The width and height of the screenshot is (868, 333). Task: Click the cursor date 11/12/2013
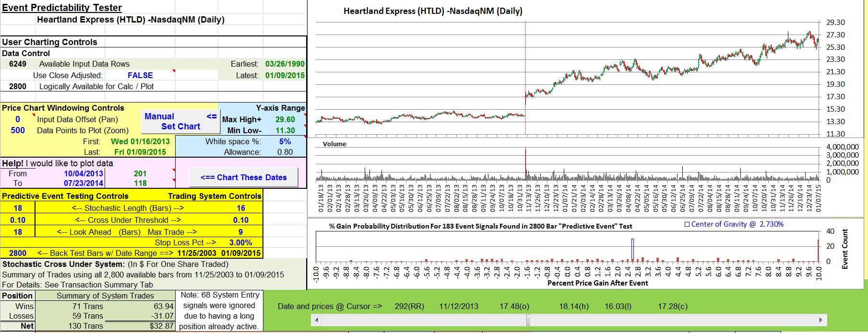point(459,306)
